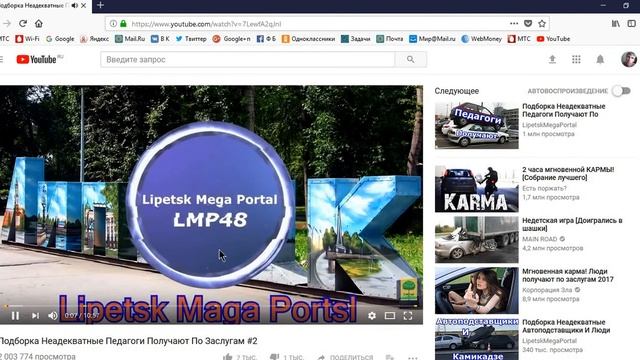
Task: Mute the tab using its speaker icon
Action: tap(74, 6)
